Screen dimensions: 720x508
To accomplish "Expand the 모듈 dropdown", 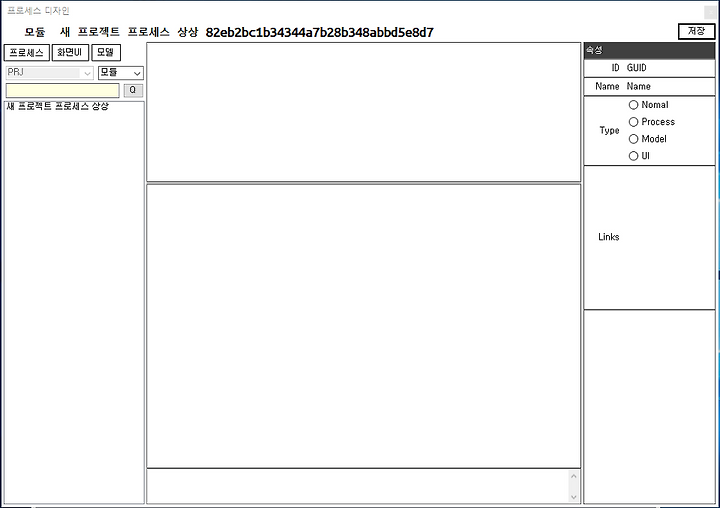I will pyautogui.click(x=121, y=73).
